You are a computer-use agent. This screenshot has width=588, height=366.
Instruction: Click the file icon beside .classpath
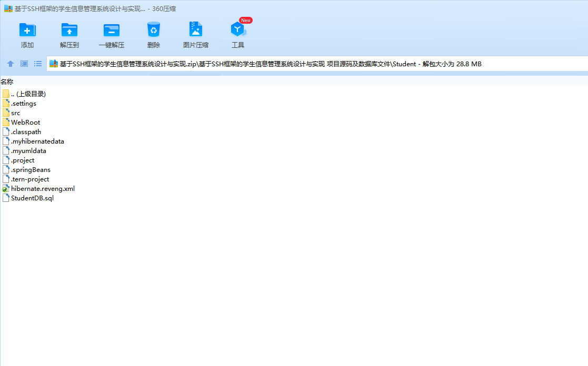pos(6,132)
